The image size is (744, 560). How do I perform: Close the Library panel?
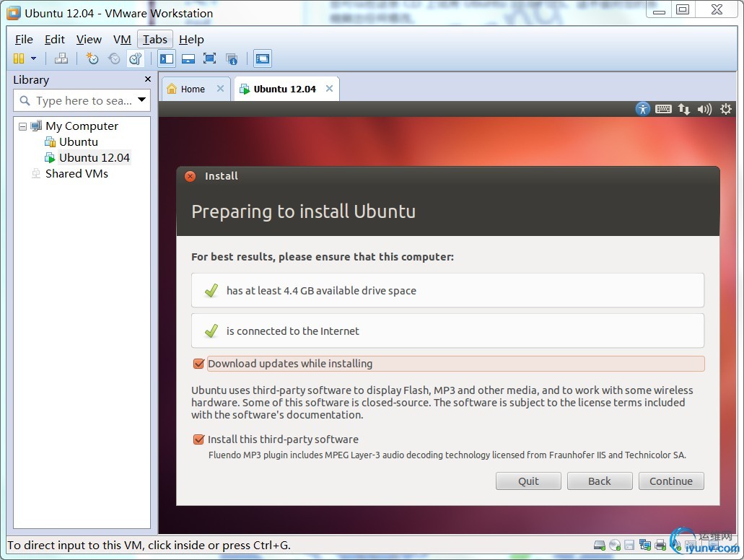147,79
